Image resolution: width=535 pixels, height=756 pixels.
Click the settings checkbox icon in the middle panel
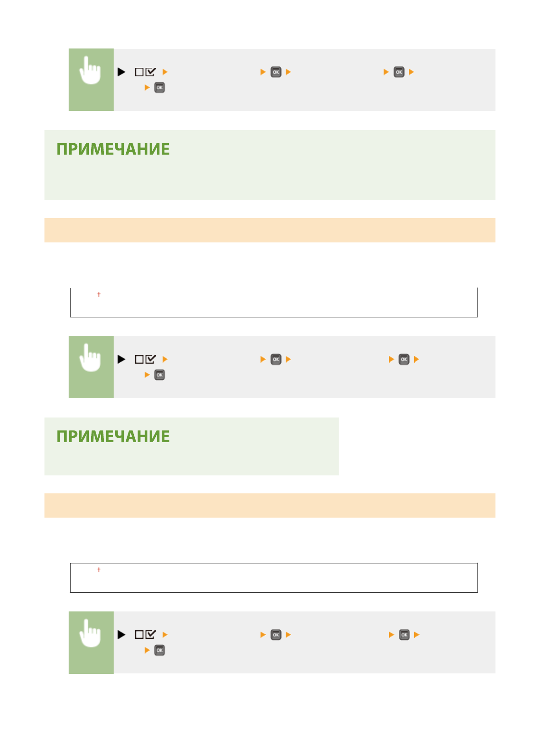click(x=145, y=359)
